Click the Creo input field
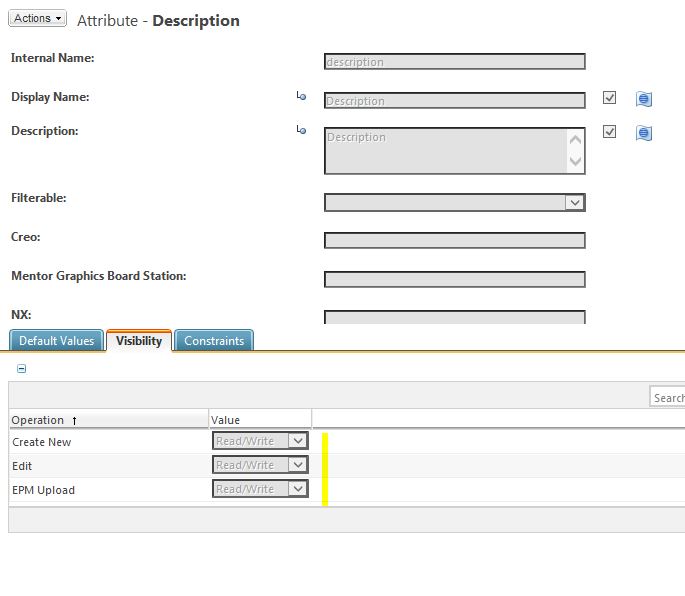 click(454, 240)
